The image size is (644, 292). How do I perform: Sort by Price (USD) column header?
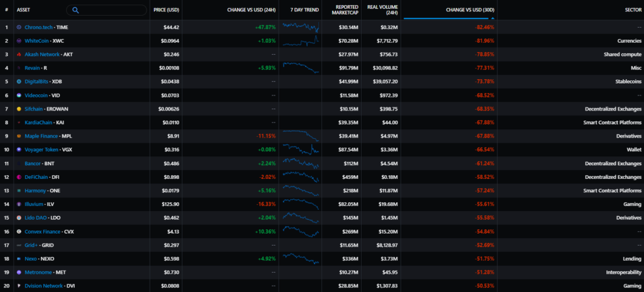pos(166,10)
